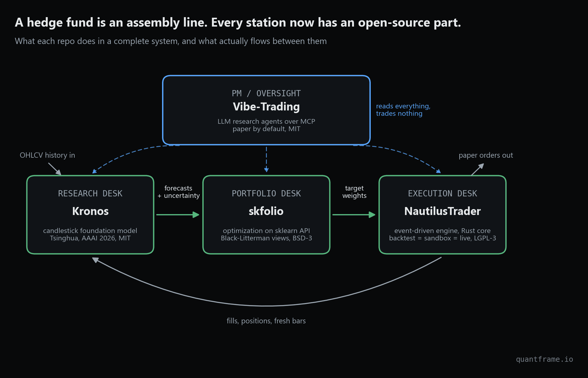Viewport: 588px width, 378px height.
Task: Select the 'Kronos' title
Action: 90,211
